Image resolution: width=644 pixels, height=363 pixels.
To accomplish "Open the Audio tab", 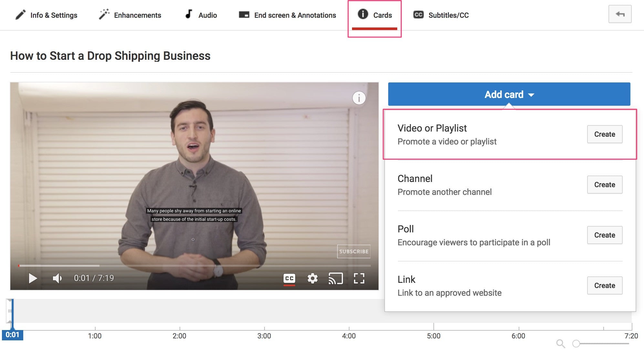I will 201,15.
